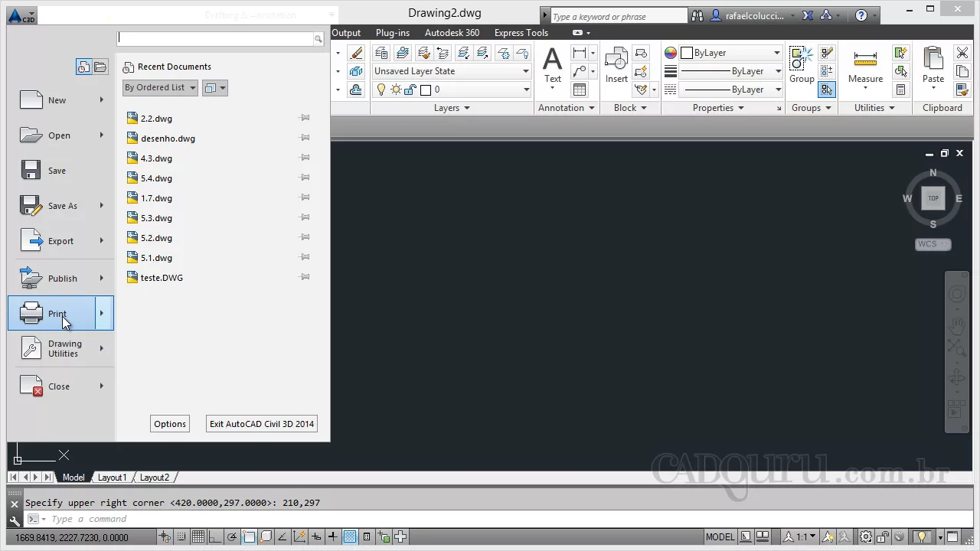Click the Leader tool icon
The image size is (980, 551).
pos(580,71)
